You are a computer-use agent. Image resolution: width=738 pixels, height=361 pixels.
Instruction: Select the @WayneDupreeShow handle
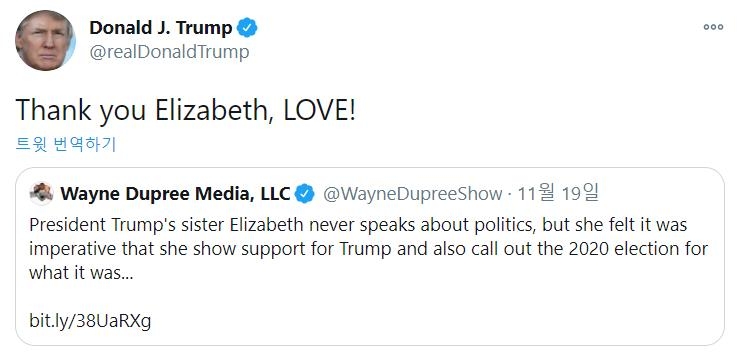tap(412, 193)
